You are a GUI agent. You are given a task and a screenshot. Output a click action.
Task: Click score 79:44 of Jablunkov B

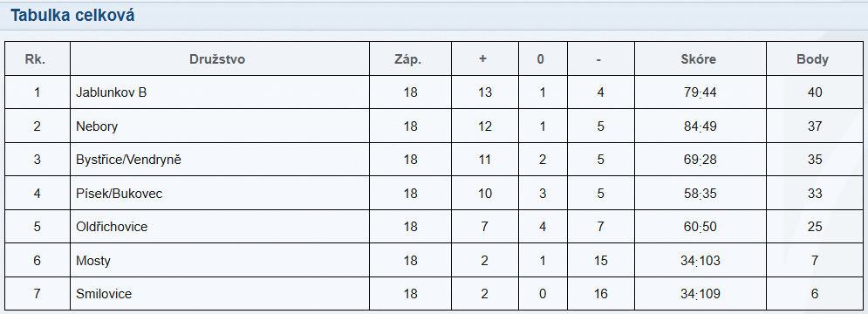(701, 92)
